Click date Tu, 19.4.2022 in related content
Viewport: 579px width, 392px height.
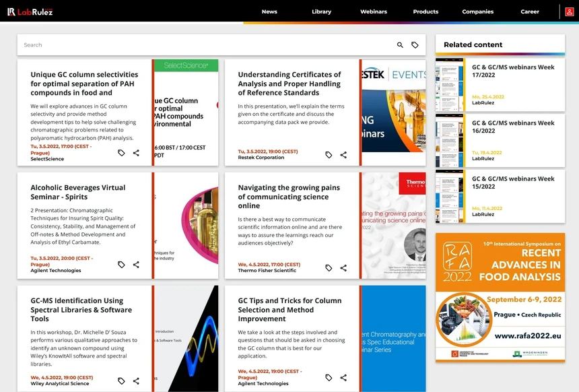point(487,153)
